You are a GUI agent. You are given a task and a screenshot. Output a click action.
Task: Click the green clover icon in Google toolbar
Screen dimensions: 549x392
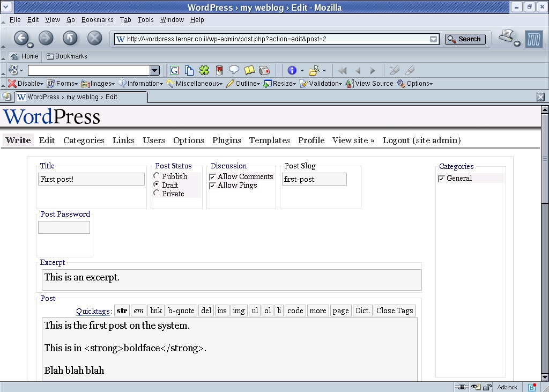tap(204, 70)
